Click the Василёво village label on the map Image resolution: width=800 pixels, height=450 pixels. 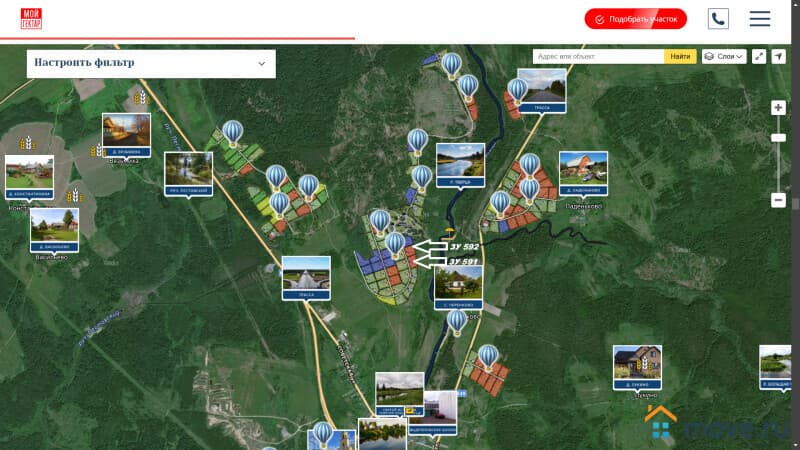52,258
